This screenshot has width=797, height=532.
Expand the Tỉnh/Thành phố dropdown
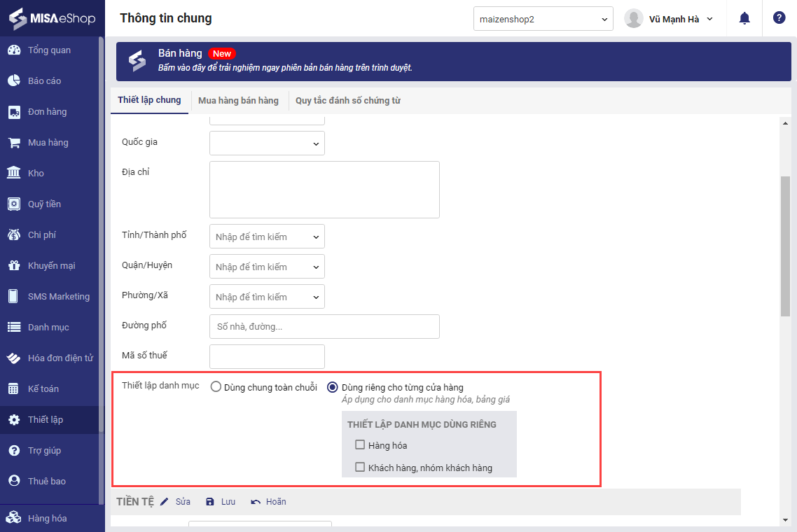pos(267,237)
